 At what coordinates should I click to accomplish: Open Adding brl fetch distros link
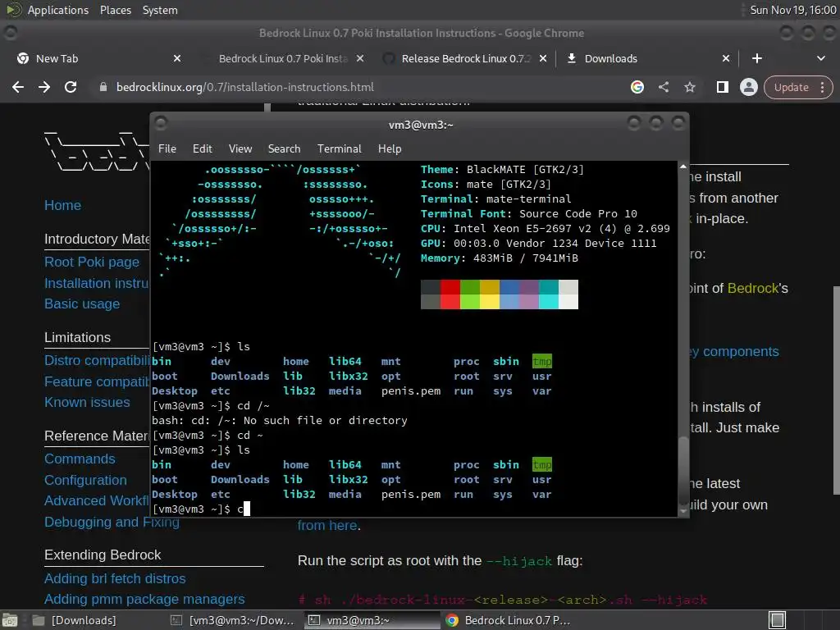pyautogui.click(x=115, y=578)
